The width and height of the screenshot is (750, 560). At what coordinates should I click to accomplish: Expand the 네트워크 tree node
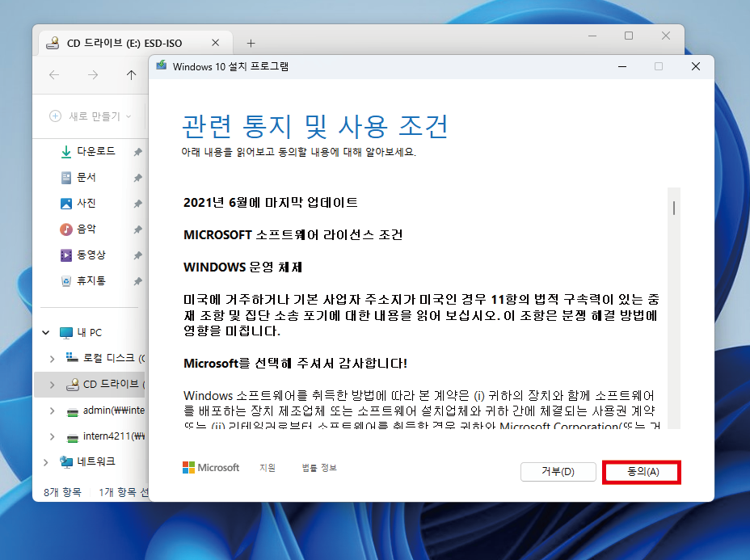(x=46, y=462)
